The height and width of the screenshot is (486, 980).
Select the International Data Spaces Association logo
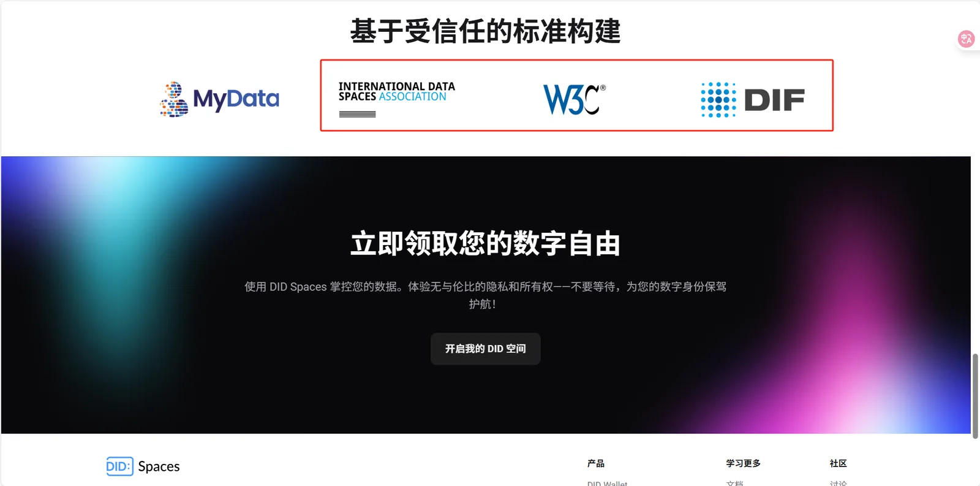tap(397, 99)
